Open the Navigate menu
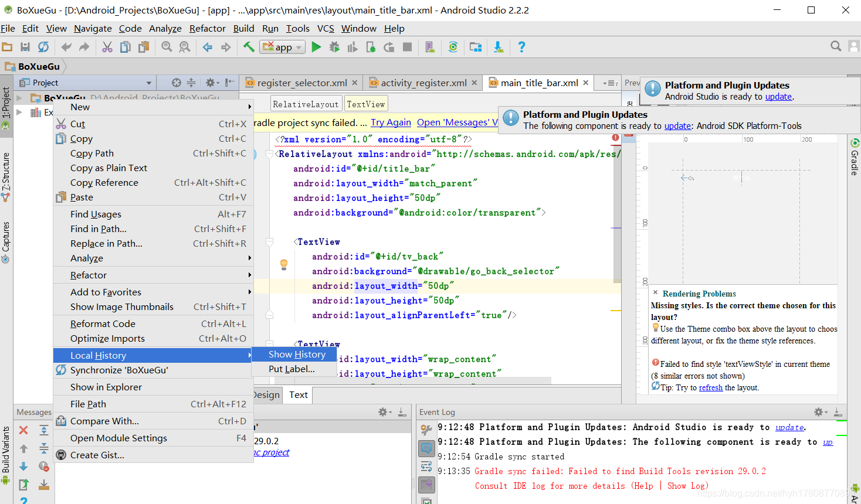861x504 pixels. pyautogui.click(x=93, y=28)
